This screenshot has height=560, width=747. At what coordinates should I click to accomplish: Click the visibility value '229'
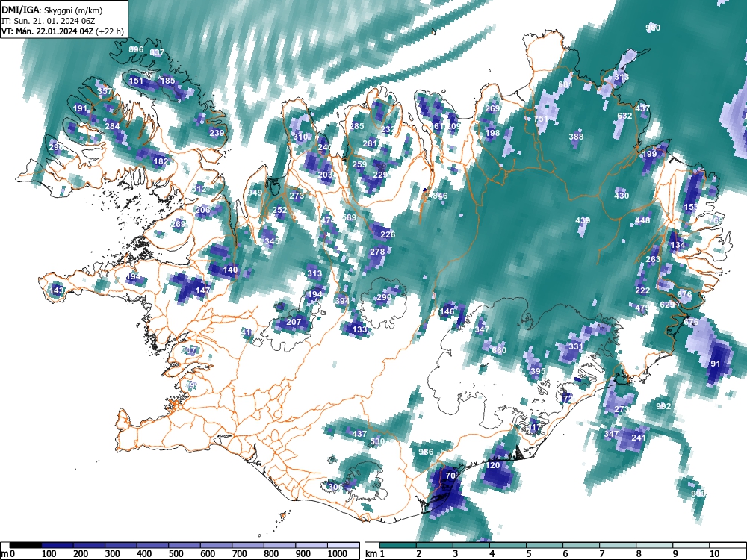[x=380, y=175]
